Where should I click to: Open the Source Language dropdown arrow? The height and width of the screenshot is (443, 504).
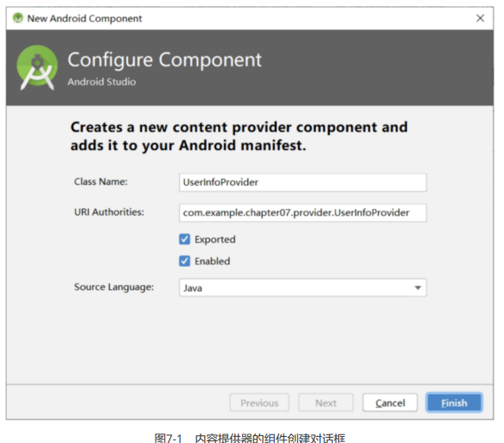(418, 288)
